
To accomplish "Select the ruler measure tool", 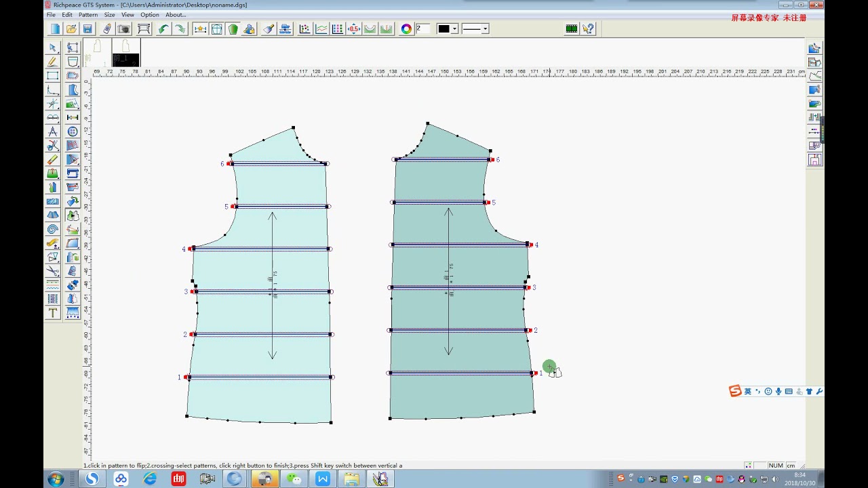I will 73,117.
